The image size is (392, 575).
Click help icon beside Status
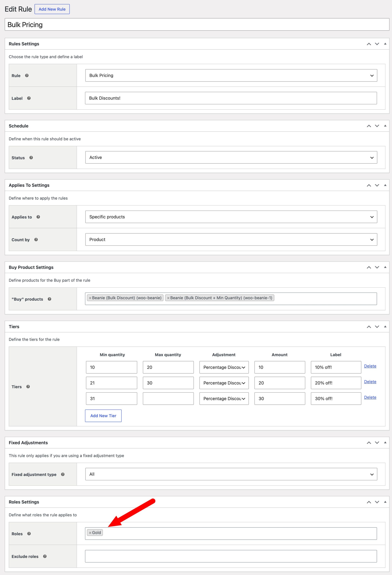pyautogui.click(x=31, y=158)
